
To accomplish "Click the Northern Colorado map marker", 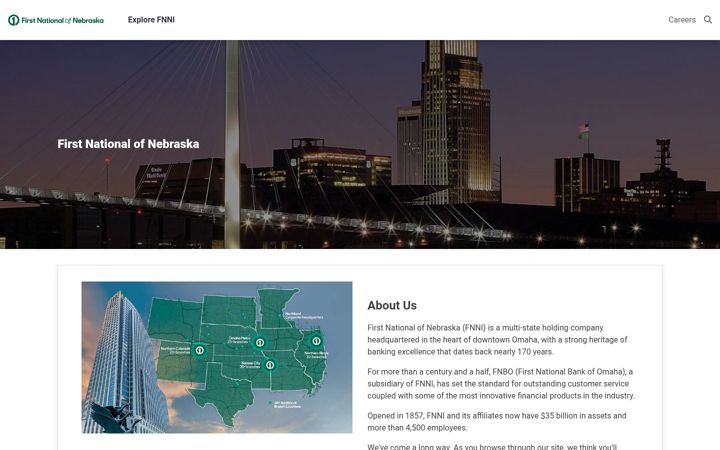I will (199, 350).
